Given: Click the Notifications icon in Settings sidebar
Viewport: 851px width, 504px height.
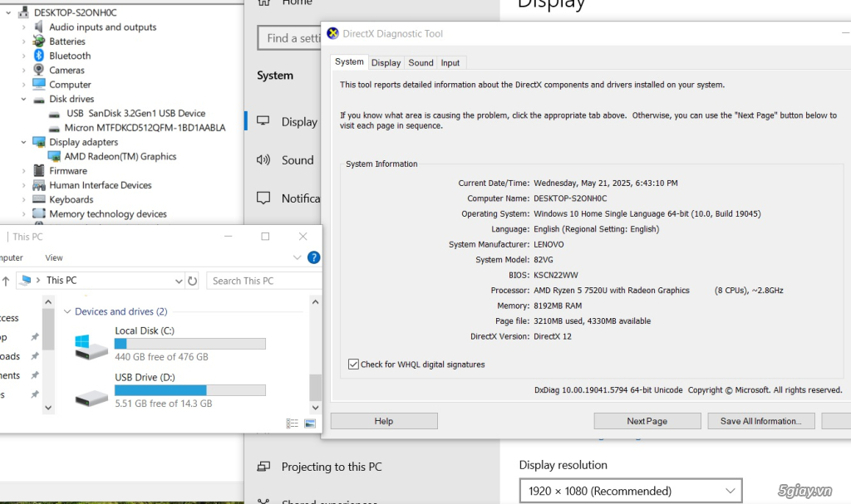Looking at the screenshot, I should pos(263,198).
